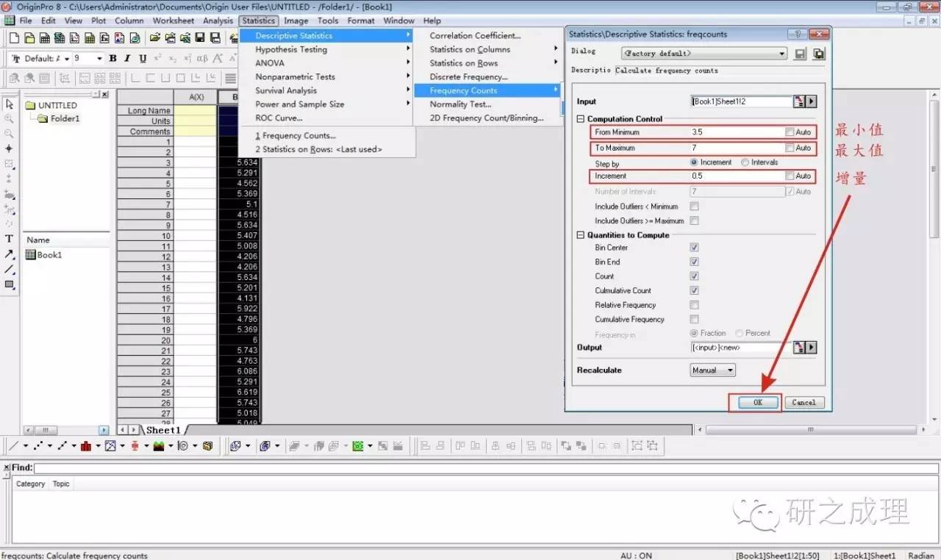
Task: Click the range selector icon beside Output field
Action: (x=799, y=348)
